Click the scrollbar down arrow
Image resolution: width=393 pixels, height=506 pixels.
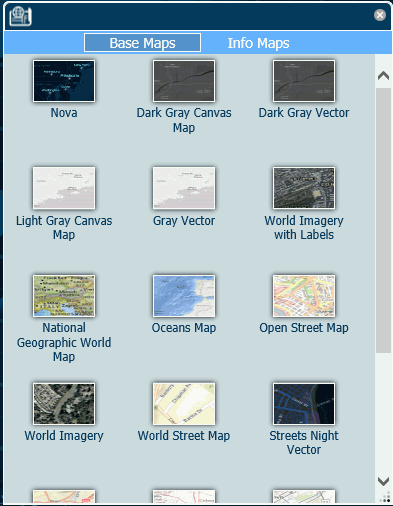pos(384,481)
